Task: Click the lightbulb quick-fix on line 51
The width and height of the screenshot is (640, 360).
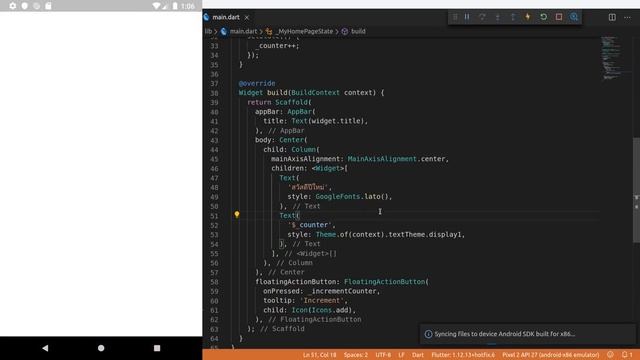Action: pyautogui.click(x=237, y=215)
